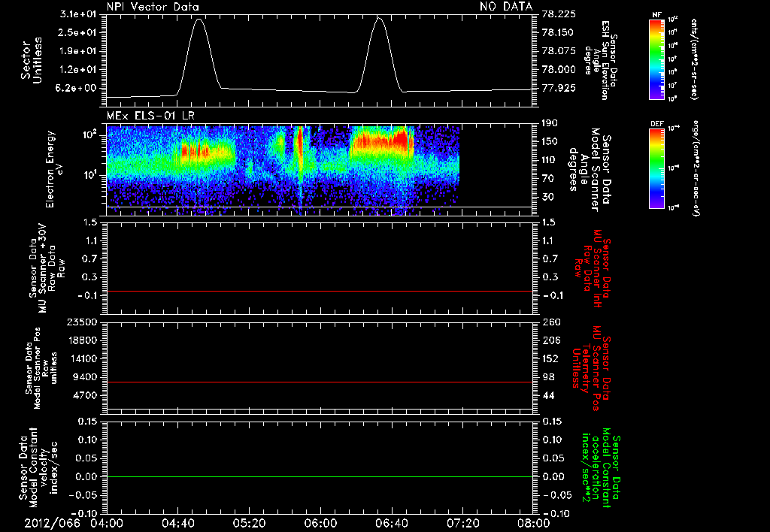Click the '150' scanner angle tick
Screen dimensions: 770x532
pos(550,141)
